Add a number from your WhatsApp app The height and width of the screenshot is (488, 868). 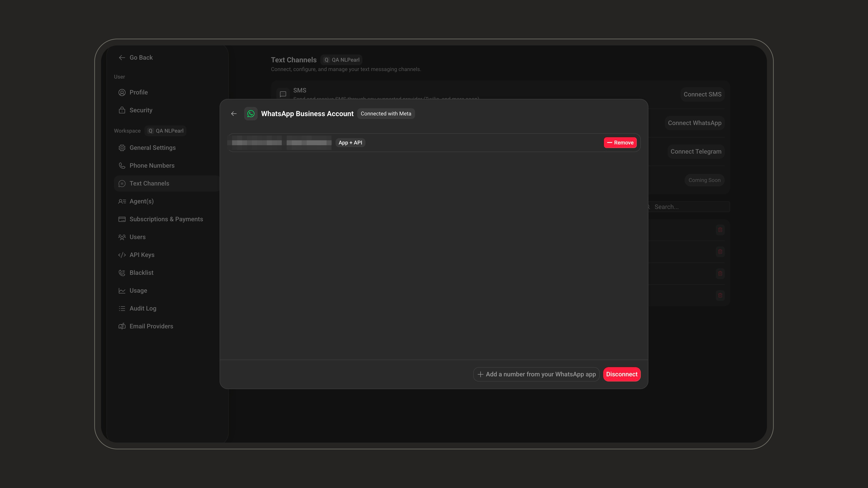(x=536, y=374)
